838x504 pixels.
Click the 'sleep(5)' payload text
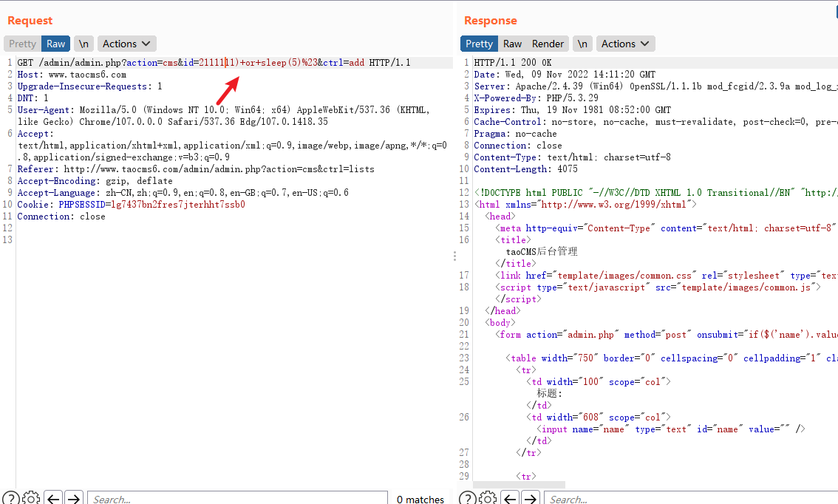(x=281, y=63)
